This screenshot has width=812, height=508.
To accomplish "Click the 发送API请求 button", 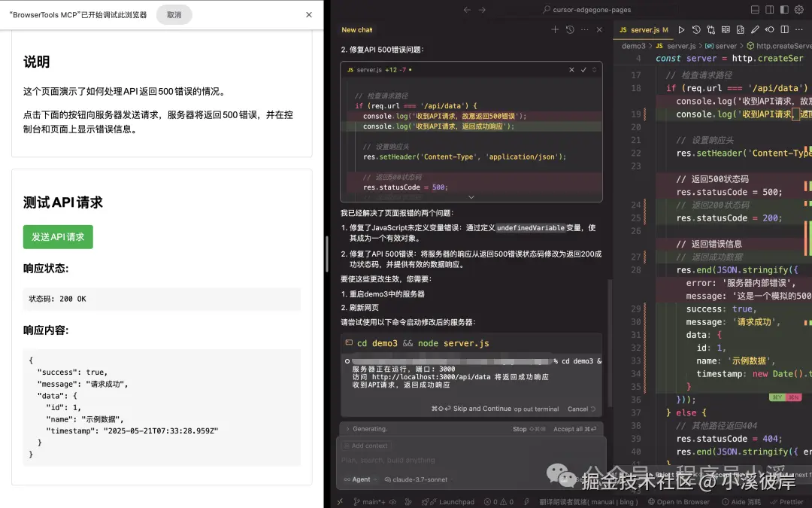I will point(57,236).
